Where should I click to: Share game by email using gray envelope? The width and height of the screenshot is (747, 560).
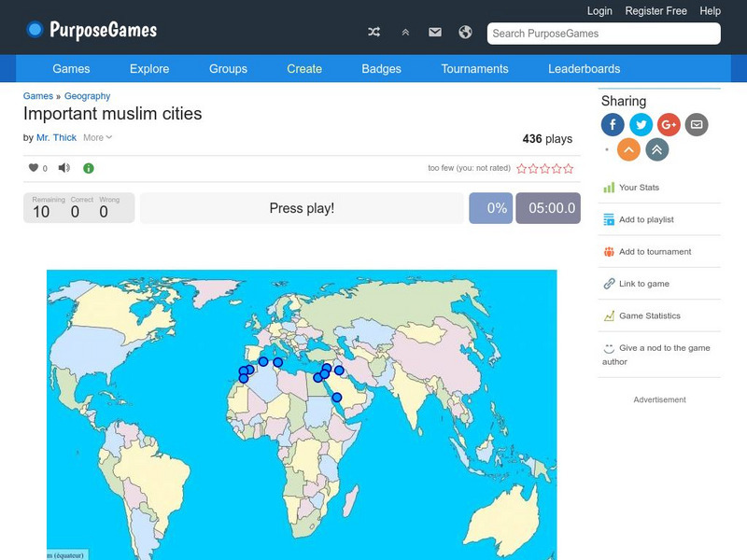696,124
